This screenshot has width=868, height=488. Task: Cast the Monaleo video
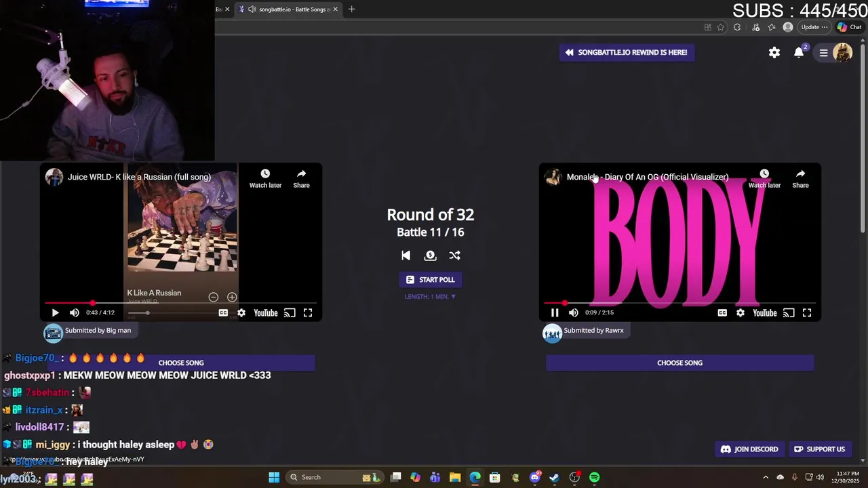click(789, 312)
